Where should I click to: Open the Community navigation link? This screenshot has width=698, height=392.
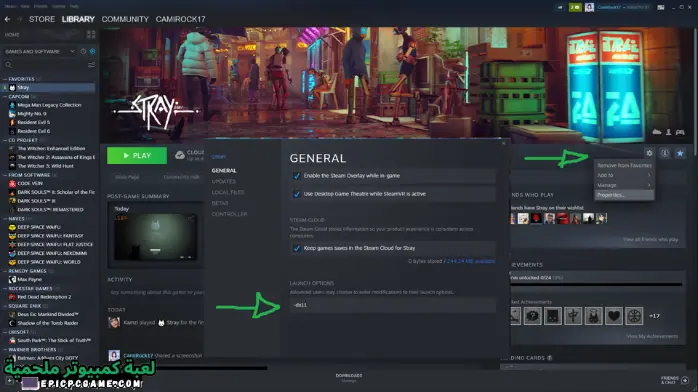pyautogui.click(x=125, y=19)
